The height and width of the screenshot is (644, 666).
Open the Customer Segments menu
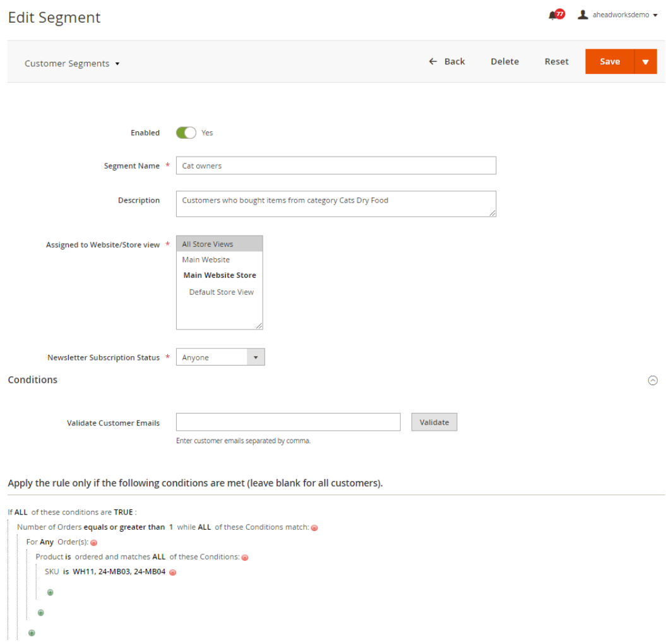(x=72, y=63)
